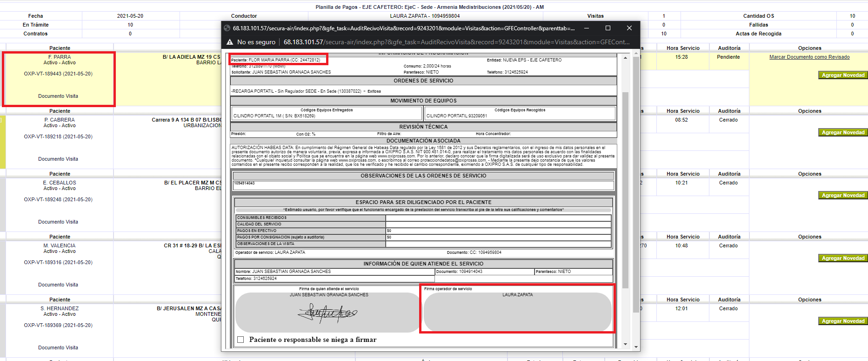Click the 08:52 service time
This screenshot has height=361, width=868.
681,120
